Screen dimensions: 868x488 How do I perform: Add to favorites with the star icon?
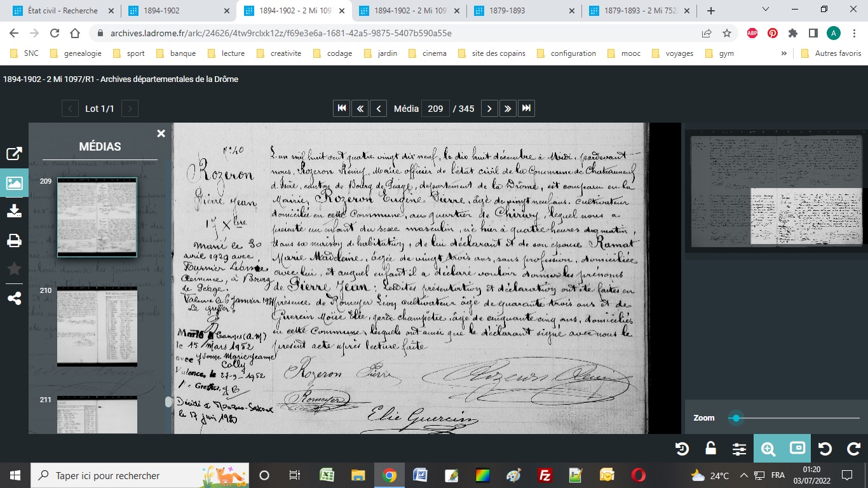click(x=14, y=269)
